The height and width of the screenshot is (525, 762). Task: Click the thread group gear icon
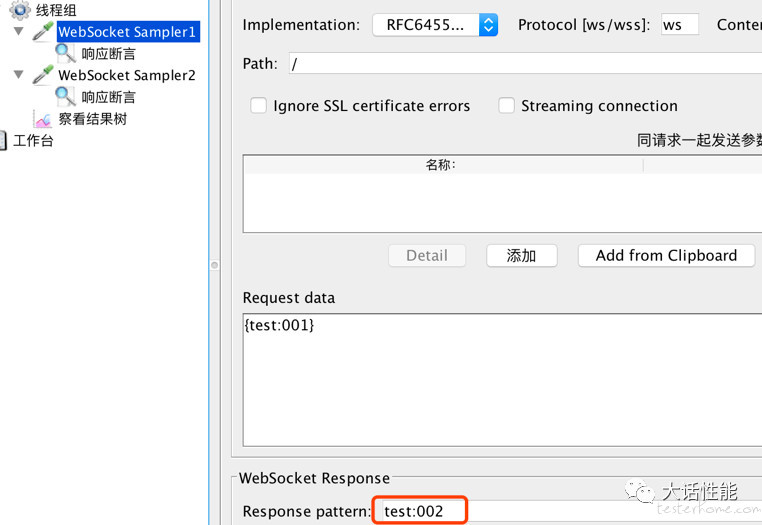click(20, 10)
